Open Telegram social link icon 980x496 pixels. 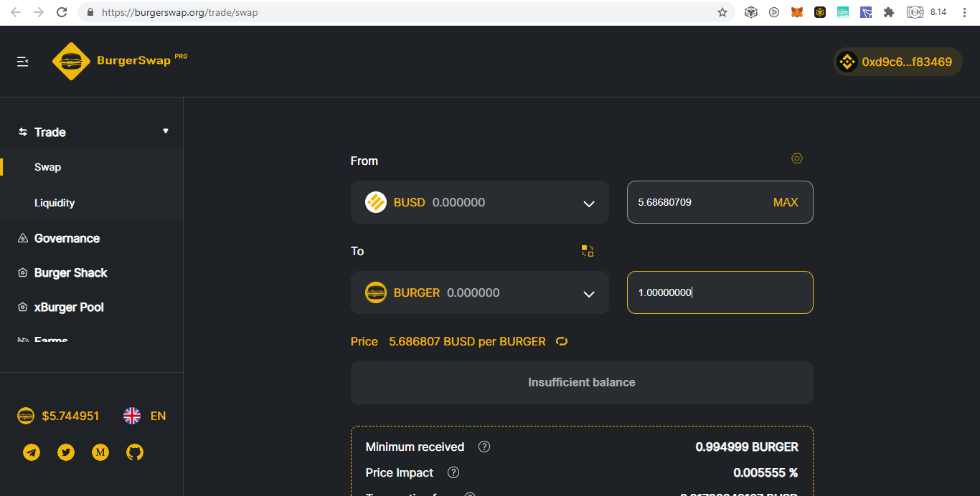[32, 452]
